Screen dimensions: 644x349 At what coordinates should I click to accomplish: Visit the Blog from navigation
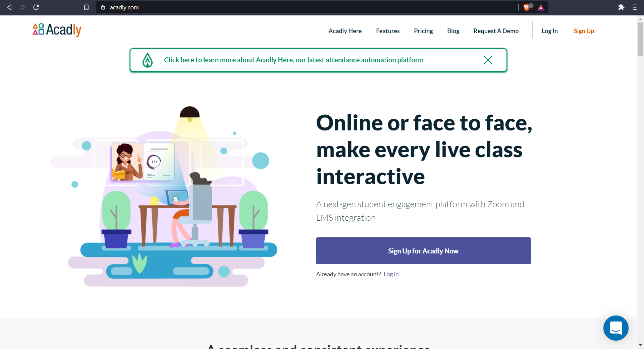pos(453,31)
